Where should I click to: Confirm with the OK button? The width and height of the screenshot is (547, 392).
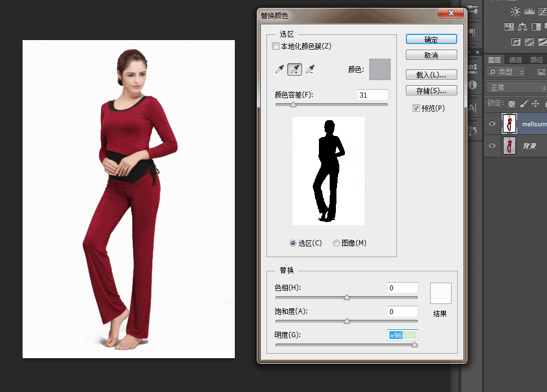[431, 39]
